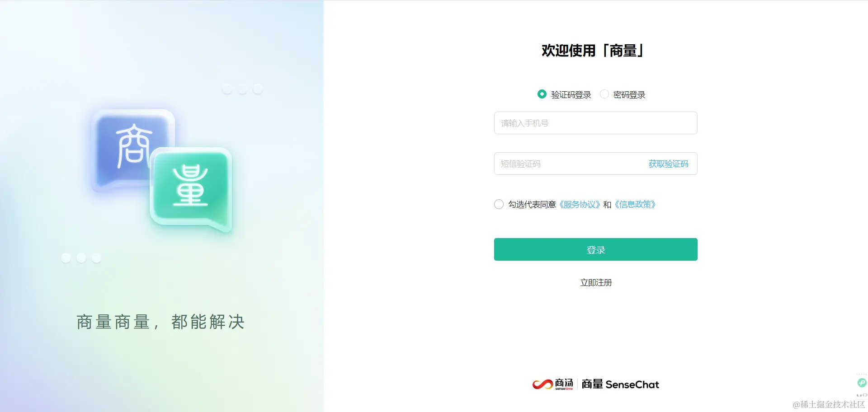Tick the agreement checkbox before 勾选代表同意

[499, 204]
